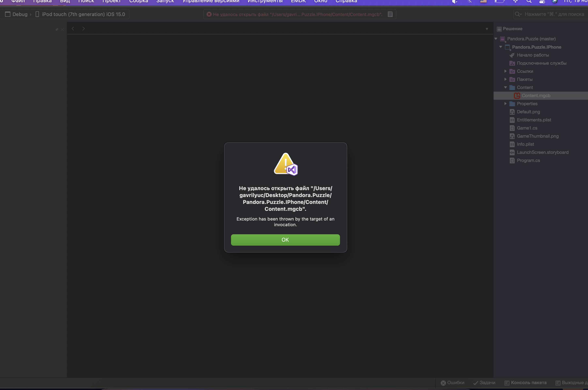Choose the iPod touch device target
The width and height of the screenshot is (588, 390).
coord(83,14)
